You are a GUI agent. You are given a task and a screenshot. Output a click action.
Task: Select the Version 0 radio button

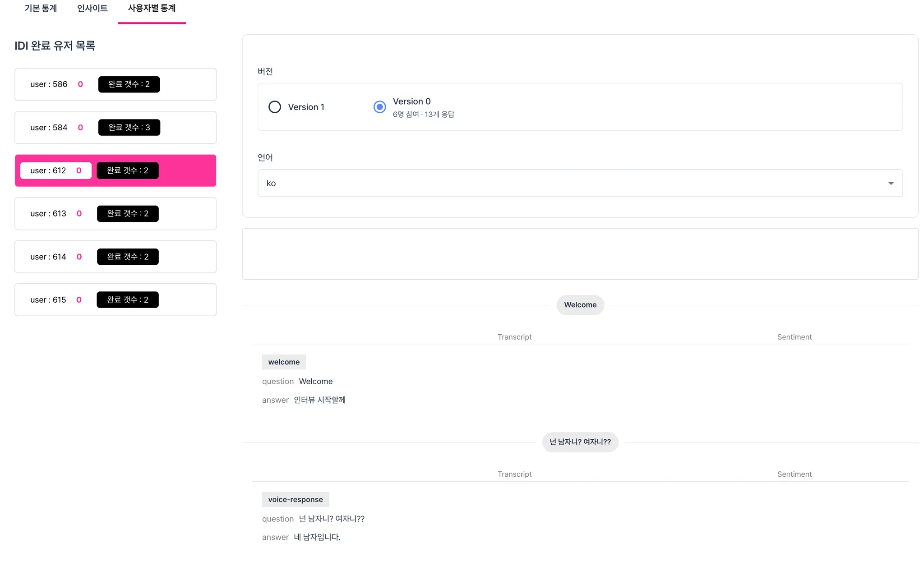coord(380,107)
